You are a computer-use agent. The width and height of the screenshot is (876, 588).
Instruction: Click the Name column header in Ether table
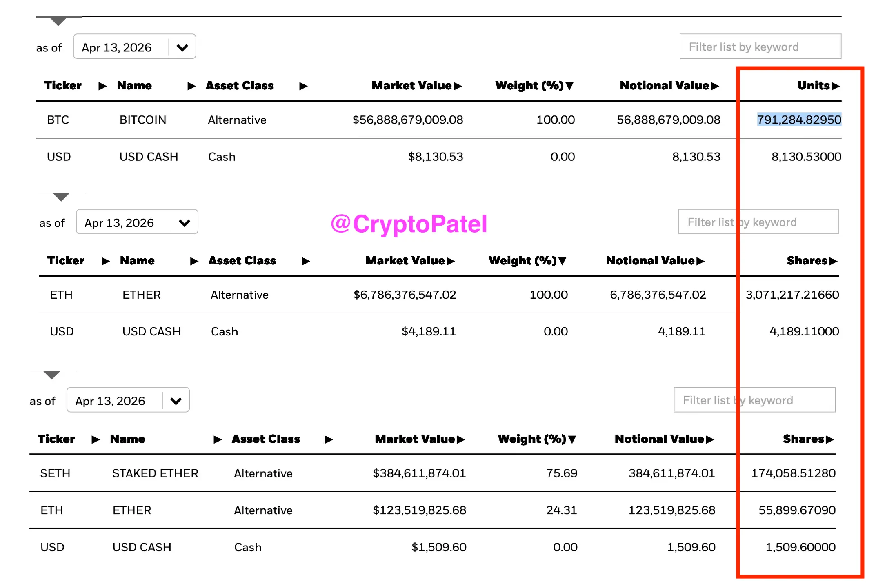(137, 261)
